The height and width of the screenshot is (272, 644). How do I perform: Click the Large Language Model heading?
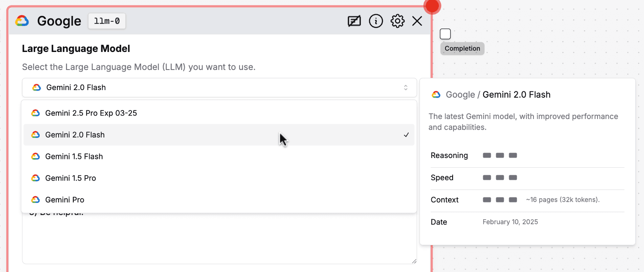tap(76, 49)
